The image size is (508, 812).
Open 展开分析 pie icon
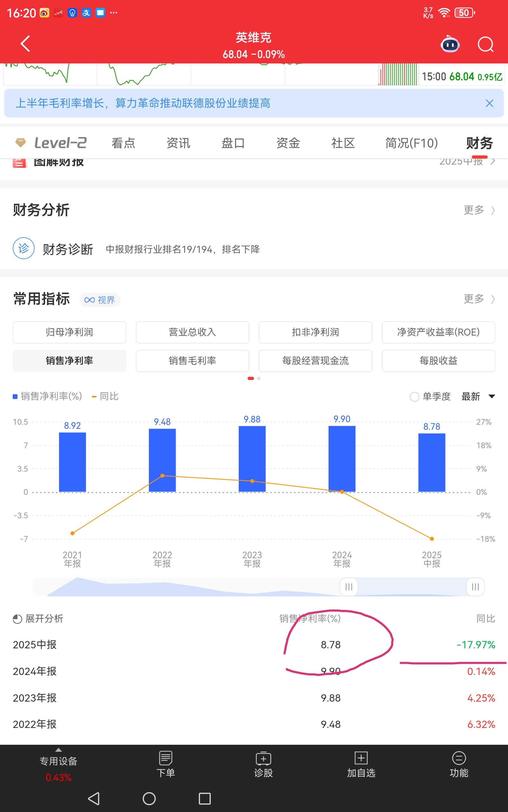click(x=17, y=619)
